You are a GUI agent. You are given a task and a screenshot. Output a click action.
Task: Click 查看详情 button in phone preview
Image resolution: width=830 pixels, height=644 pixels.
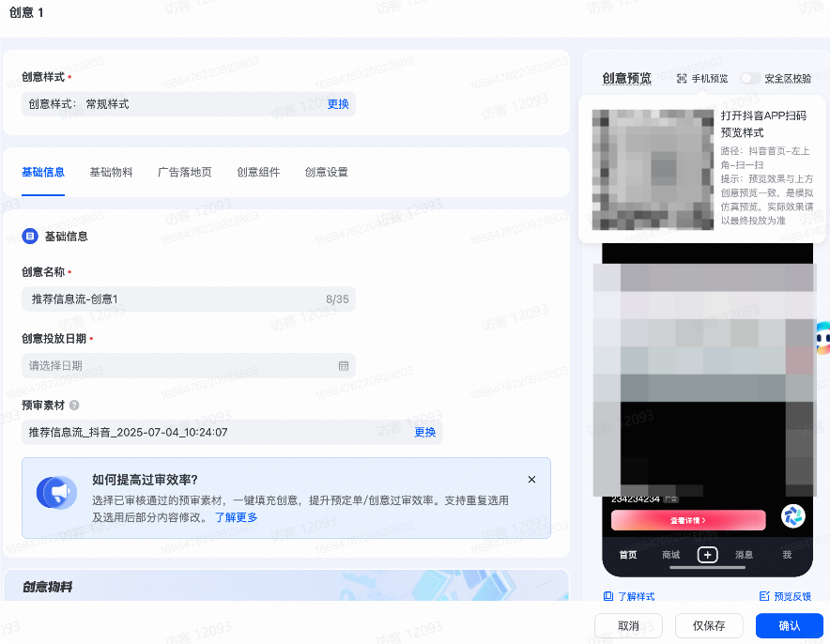688,520
